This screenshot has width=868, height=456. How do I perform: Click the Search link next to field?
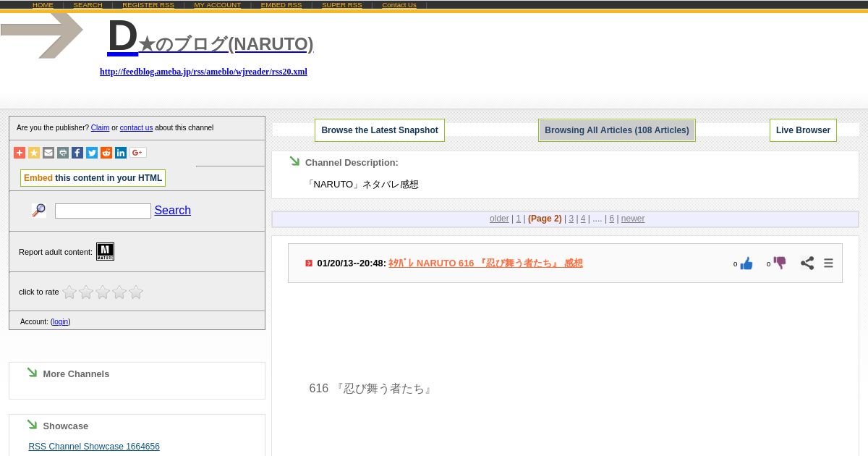pos(172,211)
